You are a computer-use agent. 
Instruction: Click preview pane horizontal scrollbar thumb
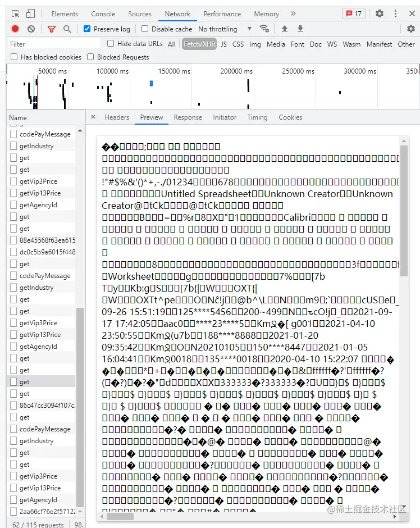tap(120, 516)
